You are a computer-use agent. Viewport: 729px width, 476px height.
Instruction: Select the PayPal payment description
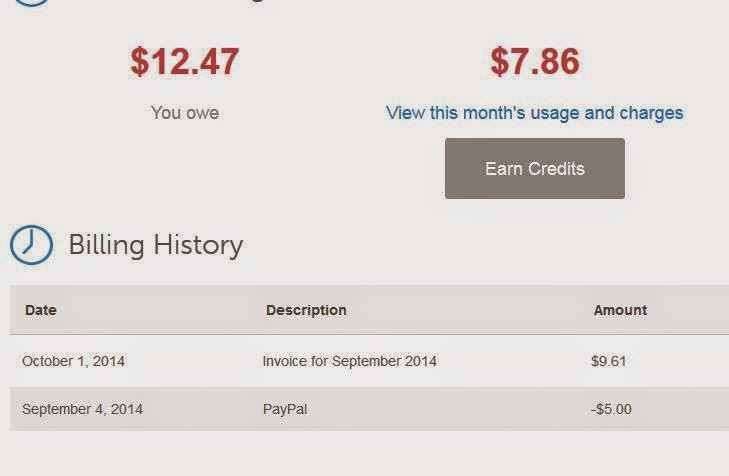(x=283, y=409)
